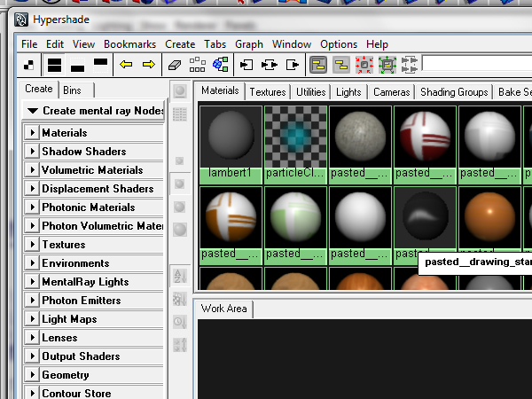
Task: Click the green-arrows expand container icon
Action: [387, 65]
